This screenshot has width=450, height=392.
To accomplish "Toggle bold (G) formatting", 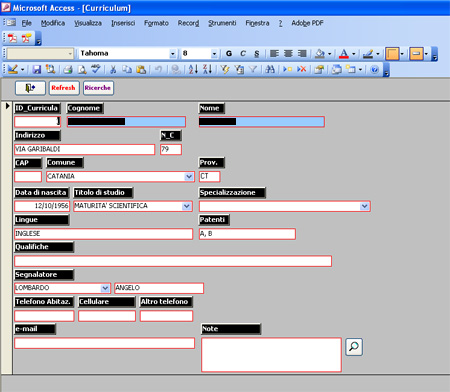I will 229,54.
